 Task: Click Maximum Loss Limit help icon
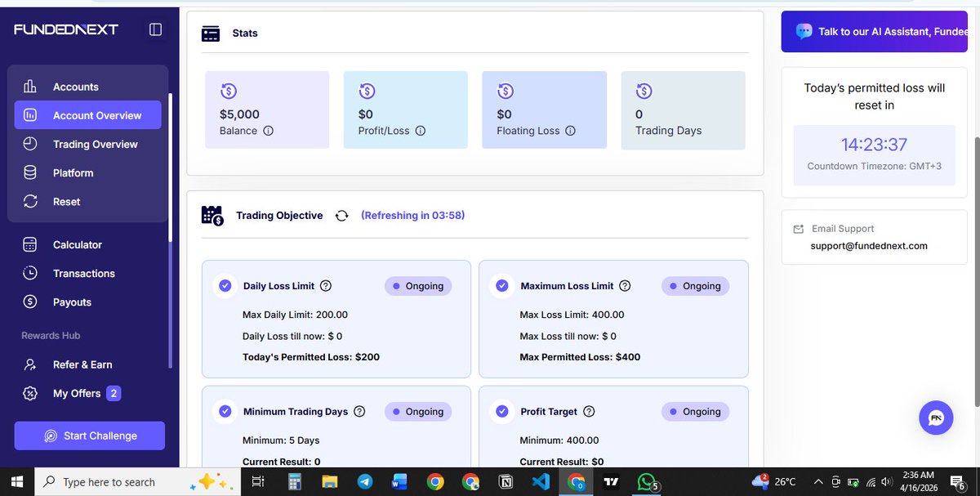625,286
